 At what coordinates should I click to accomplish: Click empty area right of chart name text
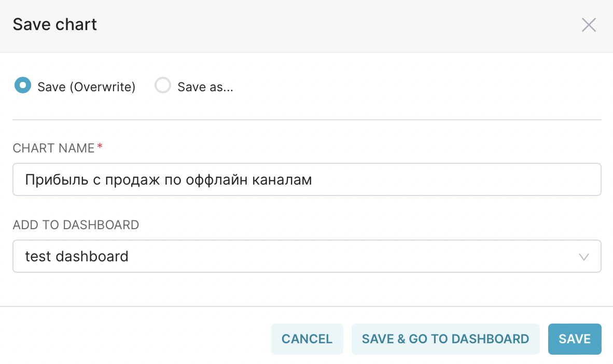click(x=456, y=180)
